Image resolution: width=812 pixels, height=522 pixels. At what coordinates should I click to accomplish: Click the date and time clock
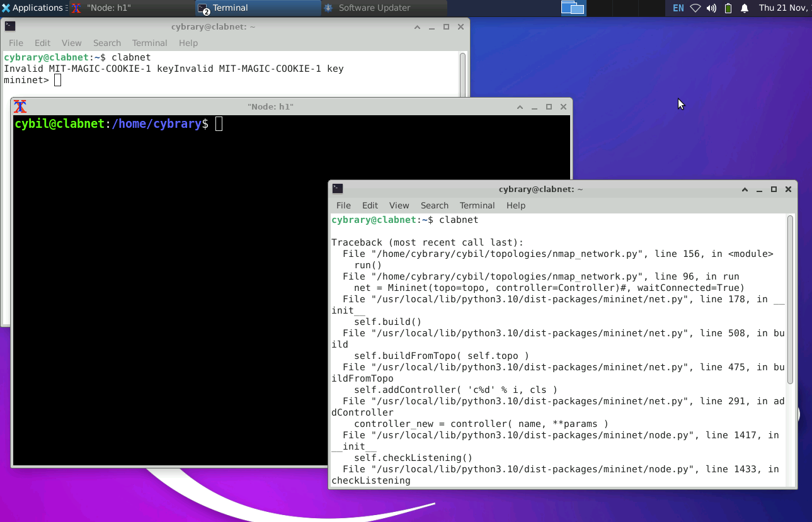pos(784,8)
